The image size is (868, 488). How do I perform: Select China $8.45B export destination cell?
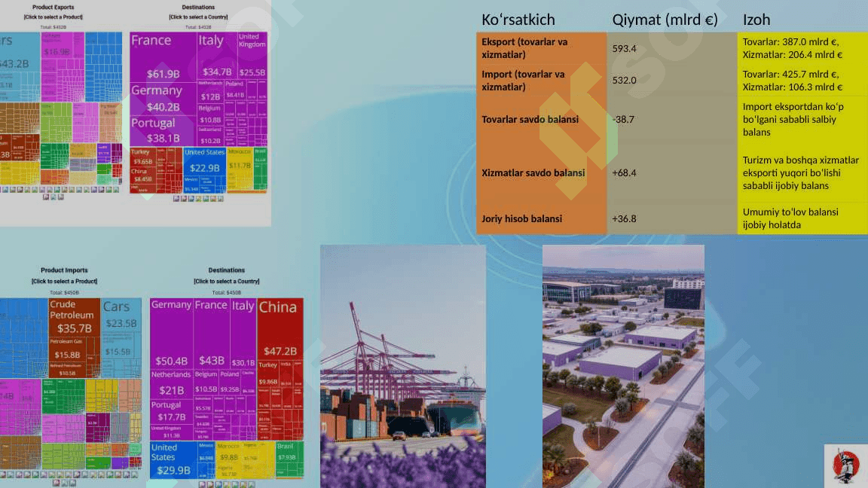pyautogui.click(x=142, y=176)
